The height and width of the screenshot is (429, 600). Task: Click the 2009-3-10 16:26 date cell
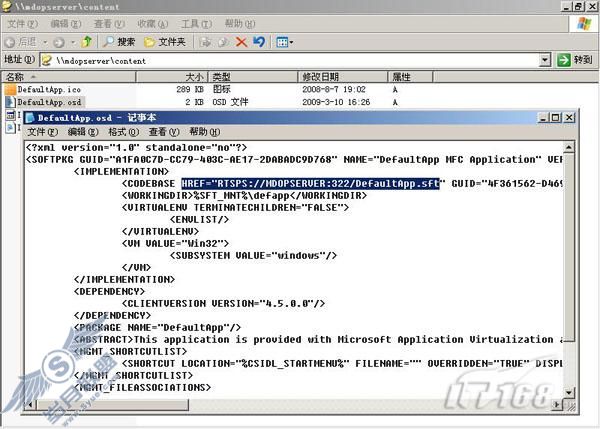[x=336, y=102]
